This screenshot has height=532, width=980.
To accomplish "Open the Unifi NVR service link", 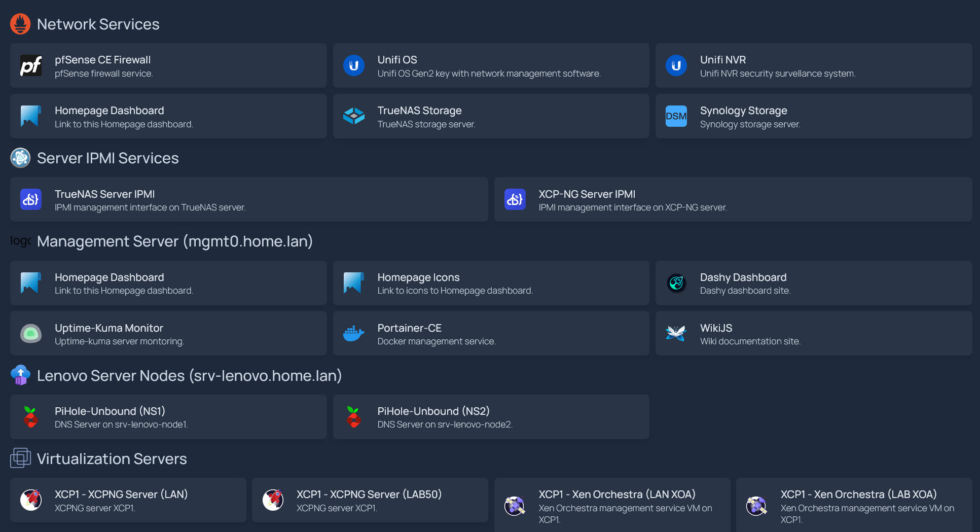I will pyautogui.click(x=813, y=65).
